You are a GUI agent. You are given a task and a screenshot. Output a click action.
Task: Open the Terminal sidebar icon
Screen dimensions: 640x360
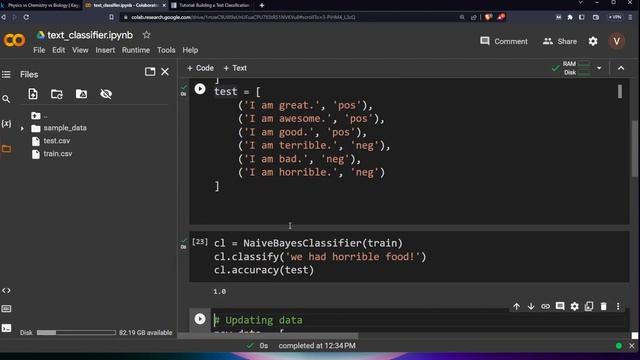tap(6, 328)
